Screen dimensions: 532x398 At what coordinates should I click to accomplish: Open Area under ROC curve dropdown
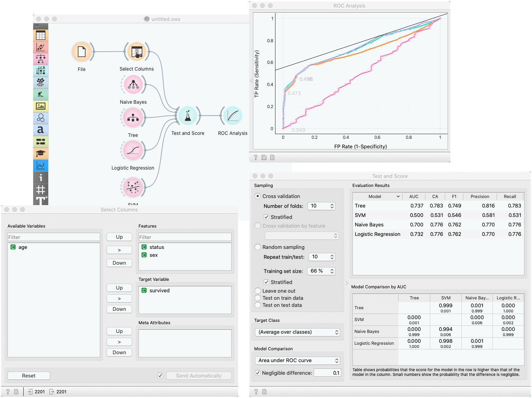click(x=297, y=361)
